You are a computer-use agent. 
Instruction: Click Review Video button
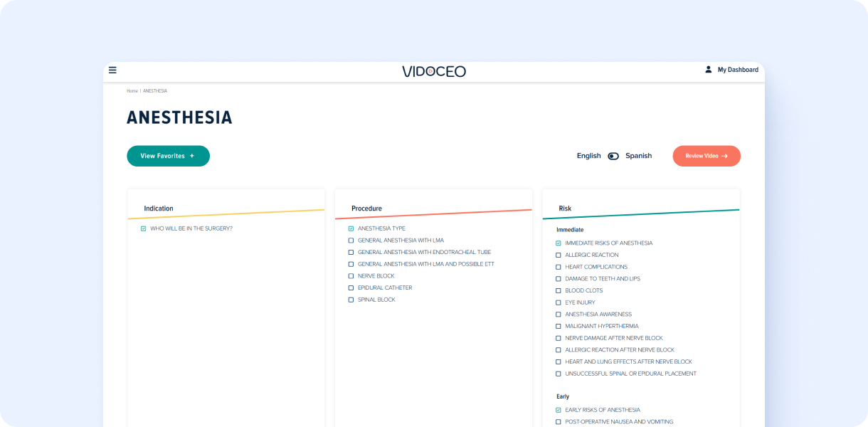click(x=706, y=156)
